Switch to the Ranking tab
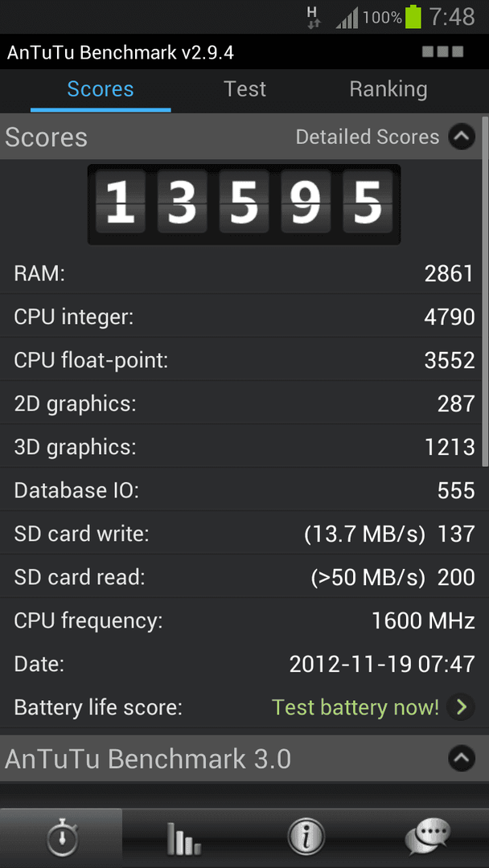 [388, 89]
